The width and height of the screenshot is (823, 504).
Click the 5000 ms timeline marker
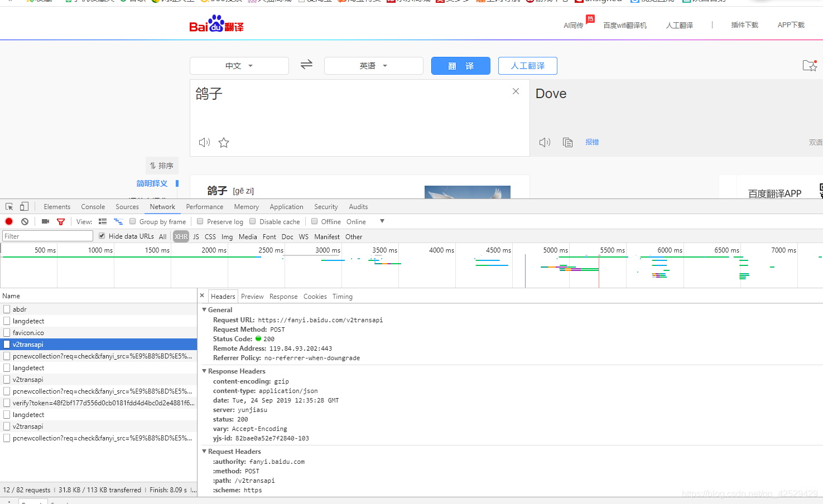point(556,250)
